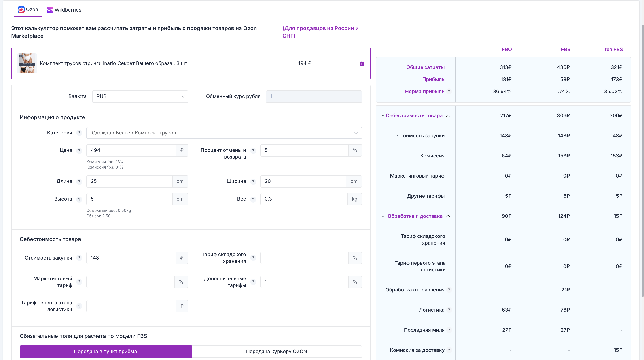644x360 pixels.
Task: Show help for Обработка отправления
Action: pos(449,290)
